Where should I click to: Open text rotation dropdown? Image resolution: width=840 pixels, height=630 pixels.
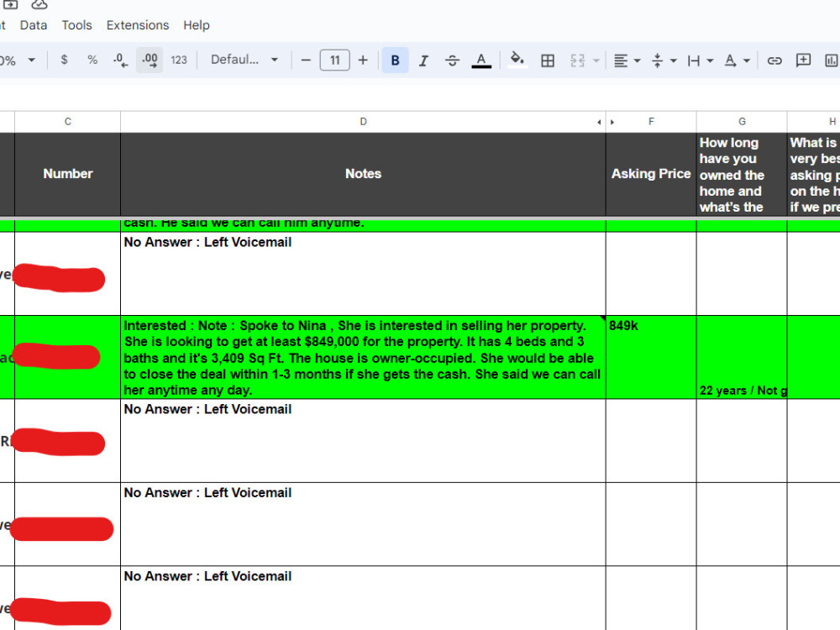738,60
